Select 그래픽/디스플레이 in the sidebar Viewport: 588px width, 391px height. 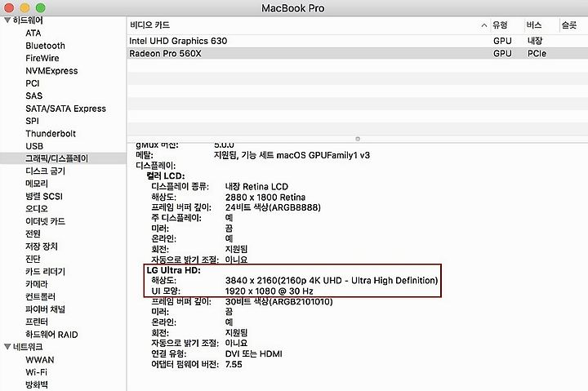click(56, 158)
